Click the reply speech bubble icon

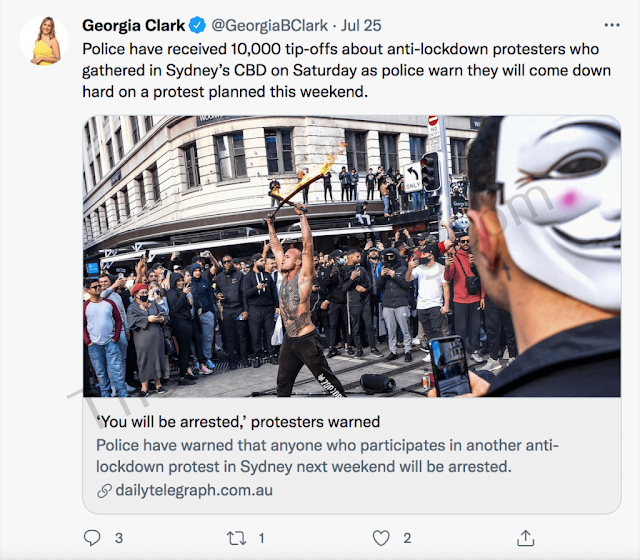tap(92, 538)
